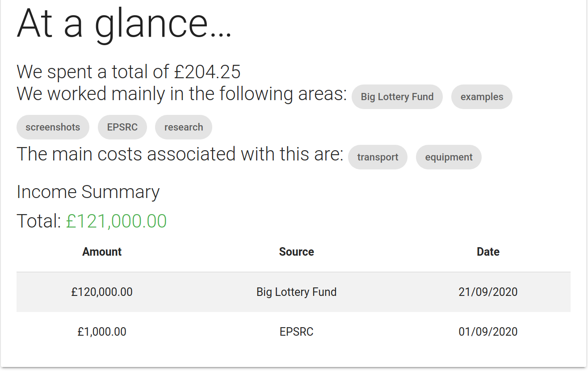Screen dimensions: 588x371
Task: Select the transport cost tag
Action: pyautogui.click(x=378, y=157)
